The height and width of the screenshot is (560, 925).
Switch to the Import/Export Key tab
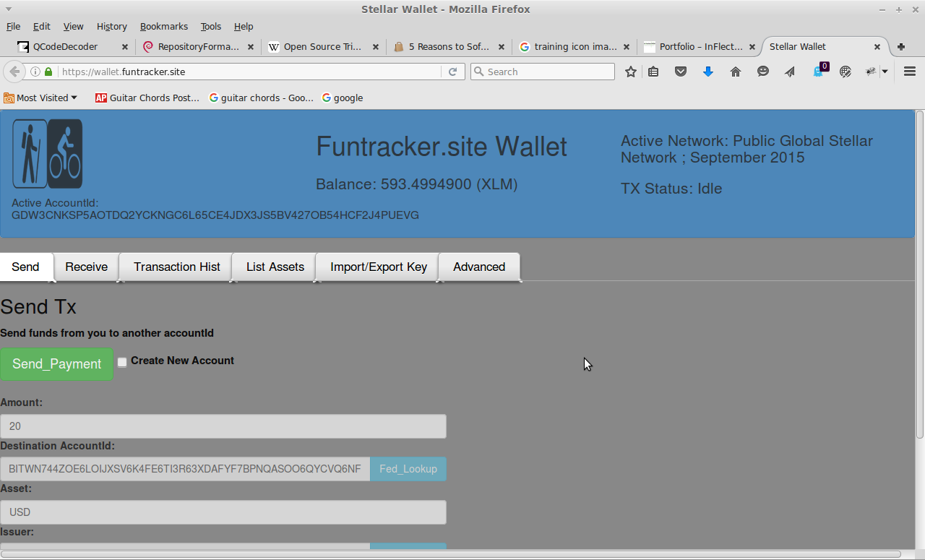(x=378, y=267)
